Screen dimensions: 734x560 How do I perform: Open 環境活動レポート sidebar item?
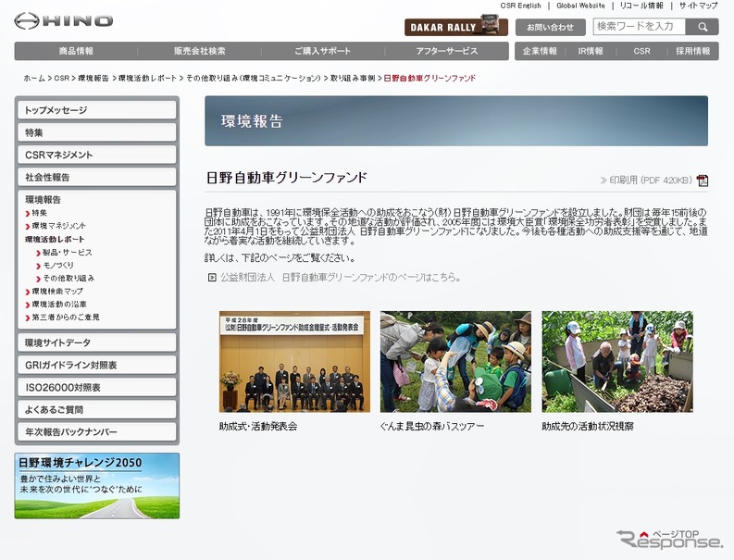coord(55,239)
